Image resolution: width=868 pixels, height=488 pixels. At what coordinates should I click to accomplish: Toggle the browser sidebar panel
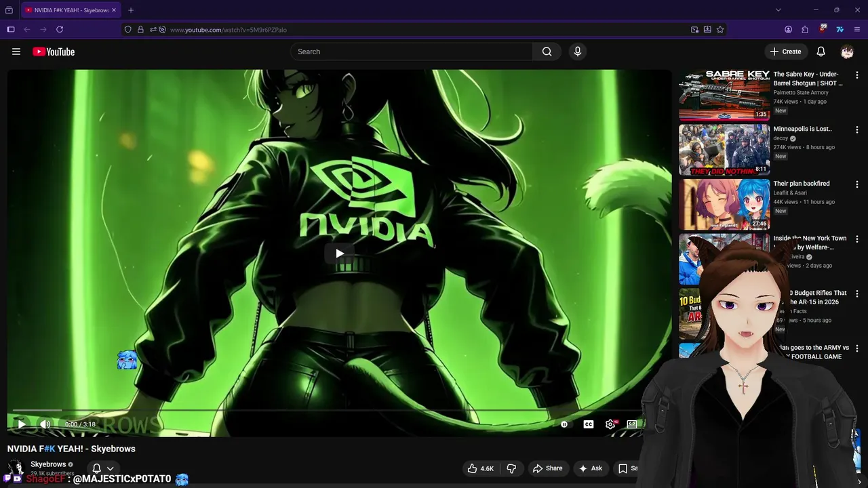[11, 30]
